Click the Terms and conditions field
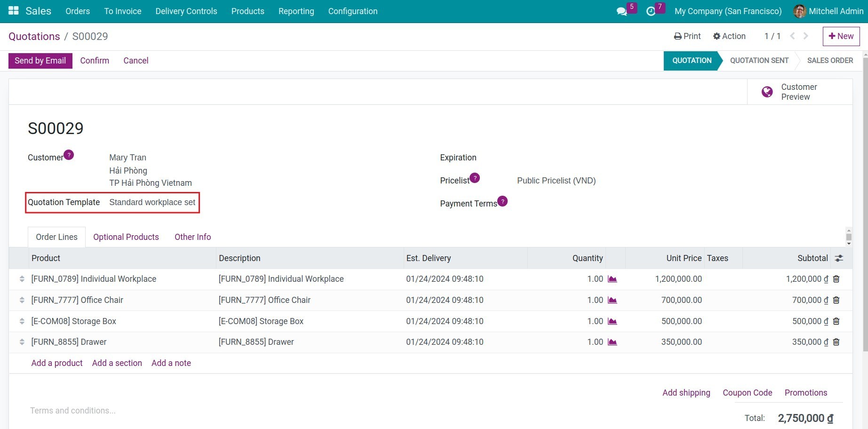 pyautogui.click(x=73, y=411)
